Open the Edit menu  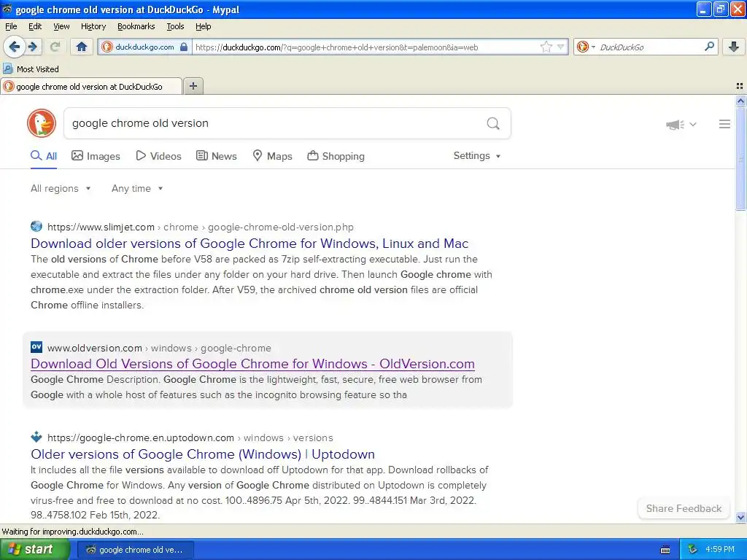(35, 26)
